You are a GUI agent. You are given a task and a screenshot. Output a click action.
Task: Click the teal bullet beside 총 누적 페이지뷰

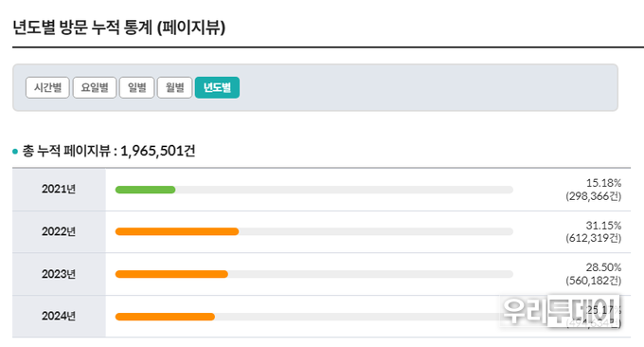pyautogui.click(x=15, y=152)
